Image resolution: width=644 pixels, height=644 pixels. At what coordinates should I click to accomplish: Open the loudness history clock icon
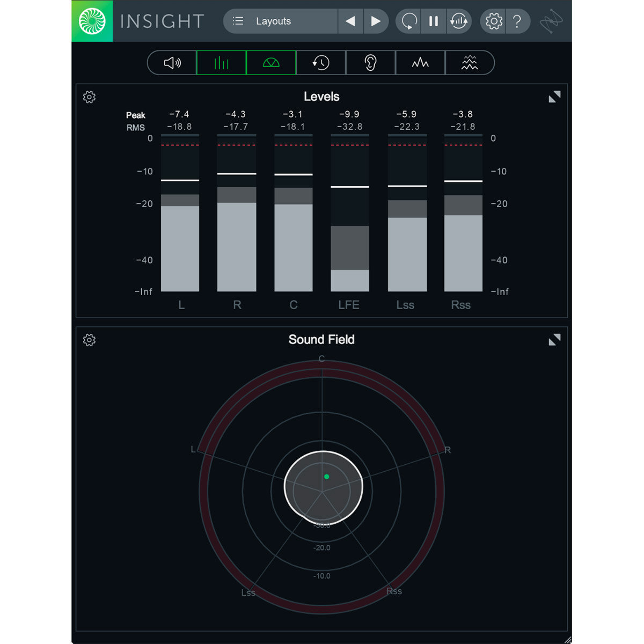[320, 62]
